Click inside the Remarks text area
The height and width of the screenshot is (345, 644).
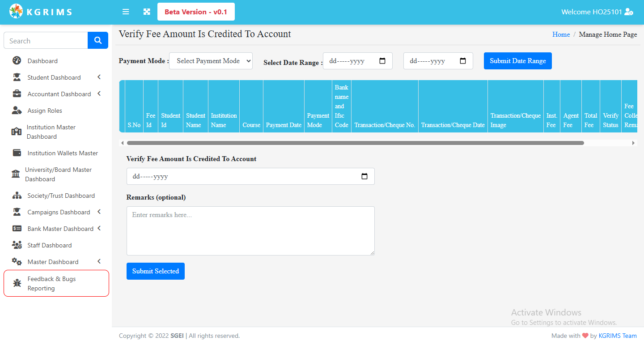[x=250, y=231]
